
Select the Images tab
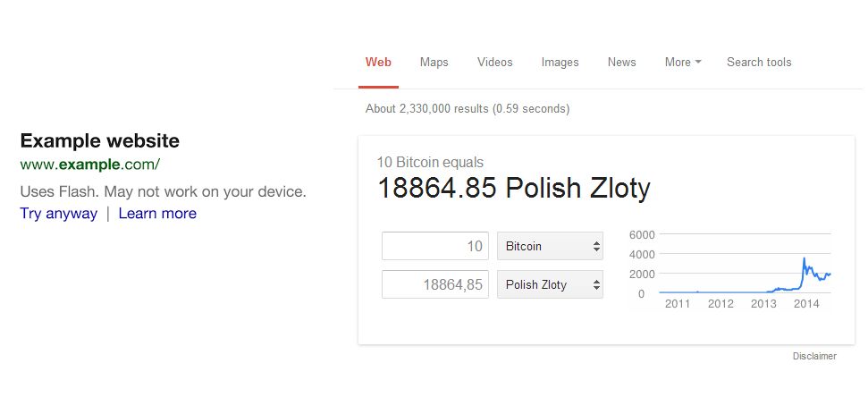[560, 63]
